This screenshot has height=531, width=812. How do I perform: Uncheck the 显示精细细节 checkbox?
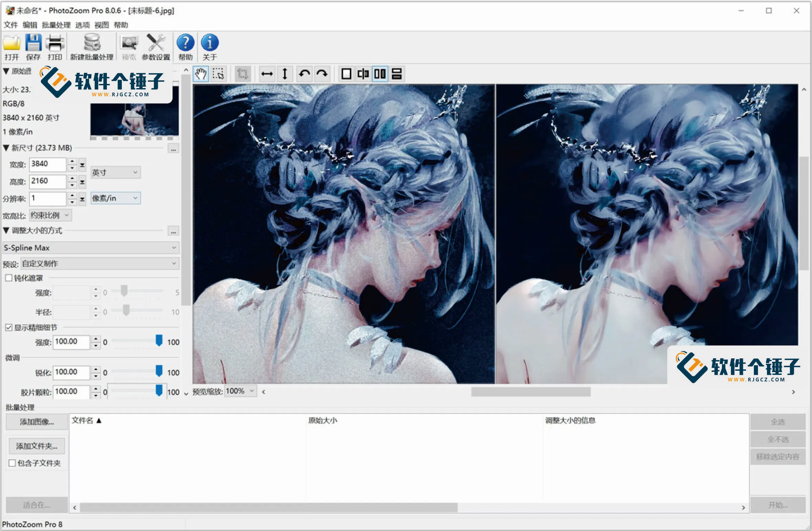9,327
